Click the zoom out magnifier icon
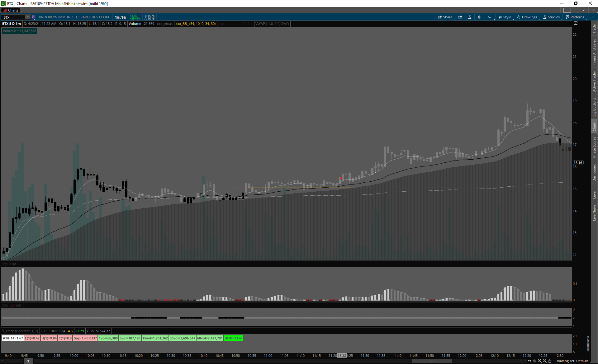598x364 pixels. tap(545, 361)
